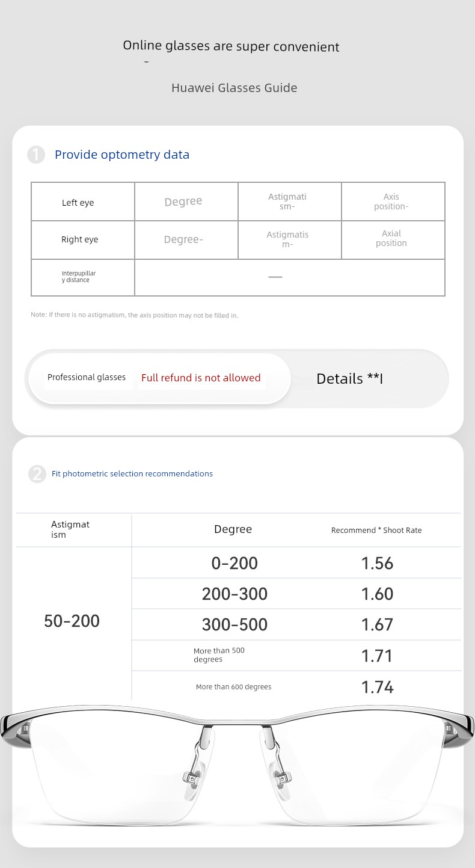Select the 1.56 recommended index value

[x=377, y=563]
